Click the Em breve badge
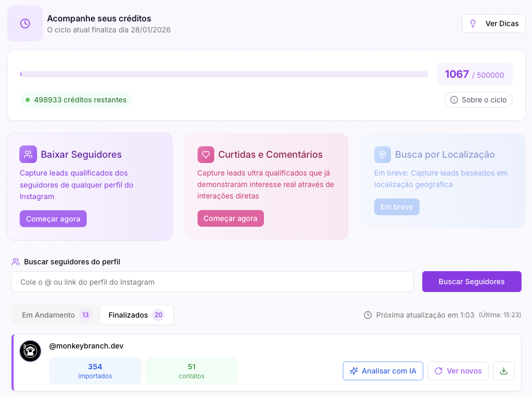This screenshot has width=532, height=396. coord(397,206)
